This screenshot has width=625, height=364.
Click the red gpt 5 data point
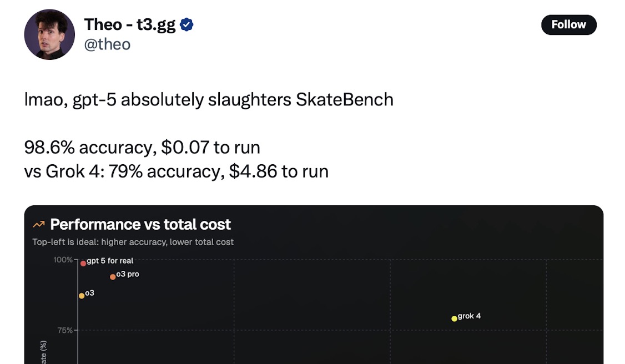click(83, 263)
